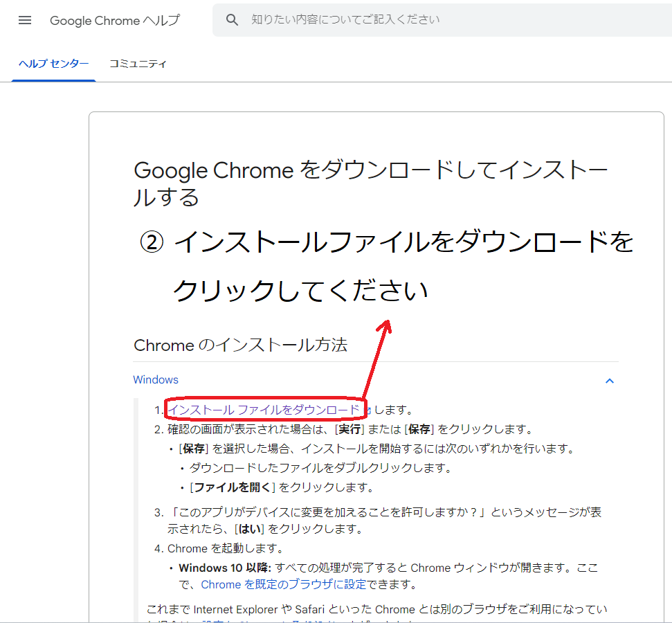Click bullet ダウンロードしたファイルをダブルクリックします
The width and height of the screenshot is (672, 623).
point(320,468)
